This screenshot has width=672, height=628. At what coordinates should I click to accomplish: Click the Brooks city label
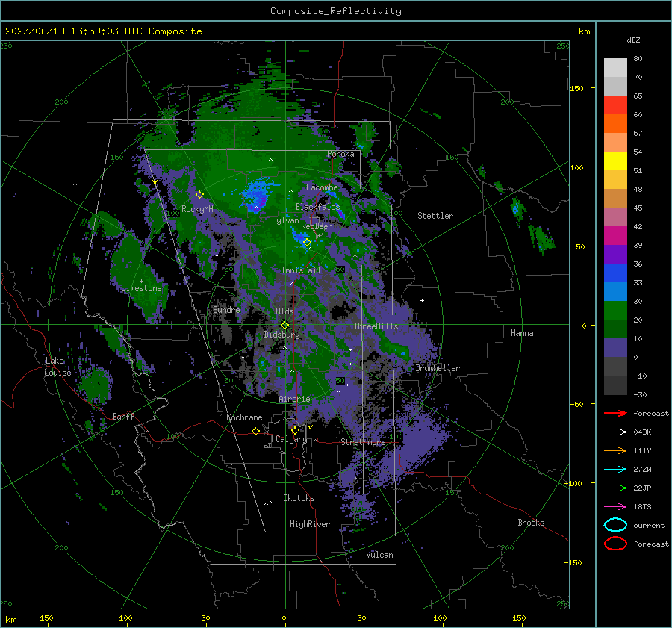point(531,523)
